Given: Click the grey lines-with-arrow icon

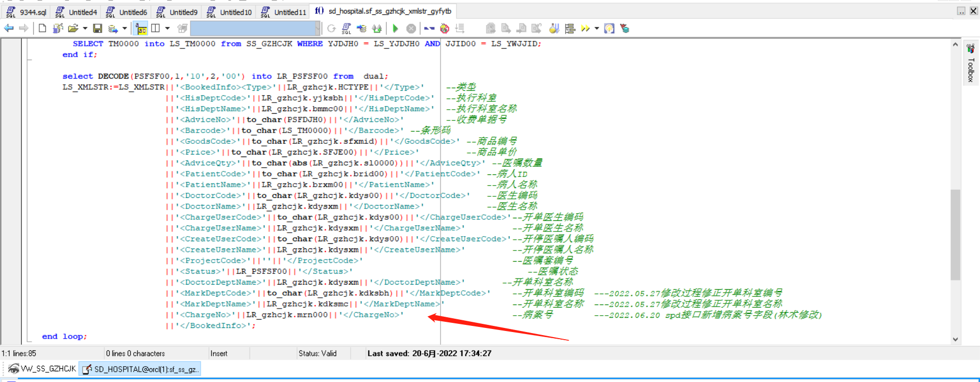Looking at the screenshot, I should [460, 29].
